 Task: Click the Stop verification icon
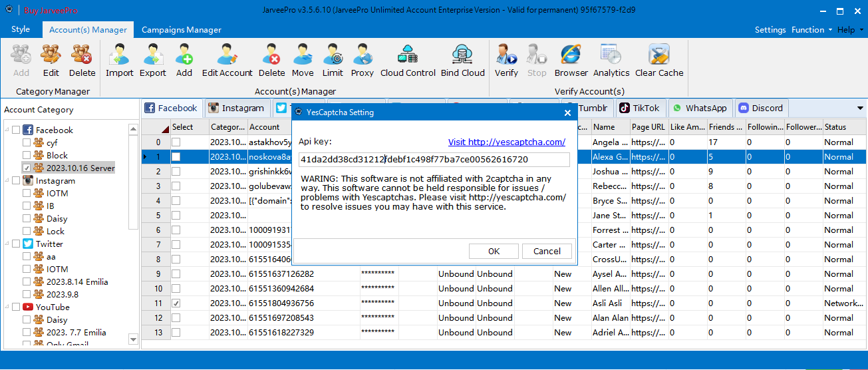tap(537, 61)
